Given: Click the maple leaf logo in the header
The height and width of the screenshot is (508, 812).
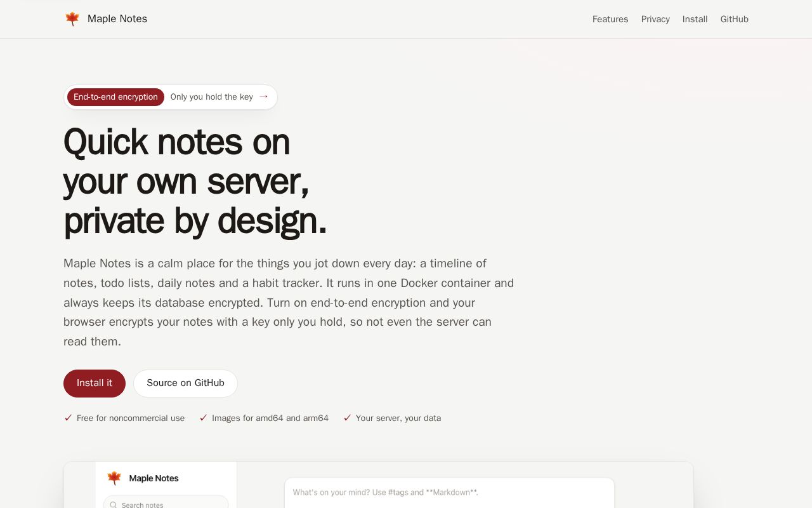Looking at the screenshot, I should [x=72, y=19].
